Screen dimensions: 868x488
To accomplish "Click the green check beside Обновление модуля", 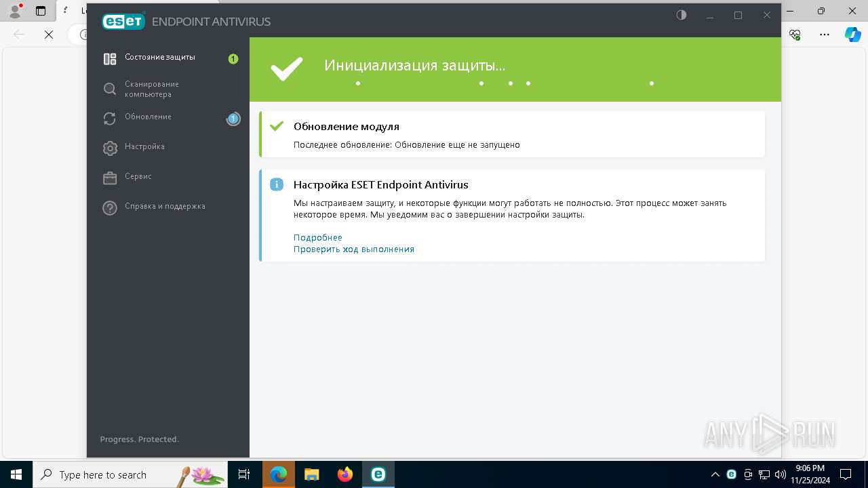I will (277, 126).
